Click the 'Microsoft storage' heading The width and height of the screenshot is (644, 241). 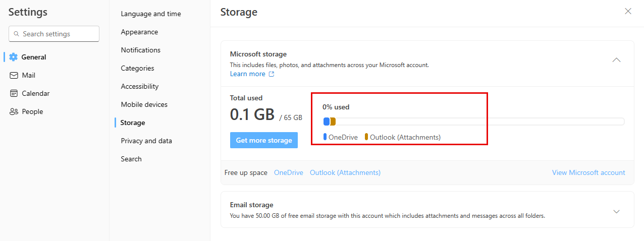point(258,54)
